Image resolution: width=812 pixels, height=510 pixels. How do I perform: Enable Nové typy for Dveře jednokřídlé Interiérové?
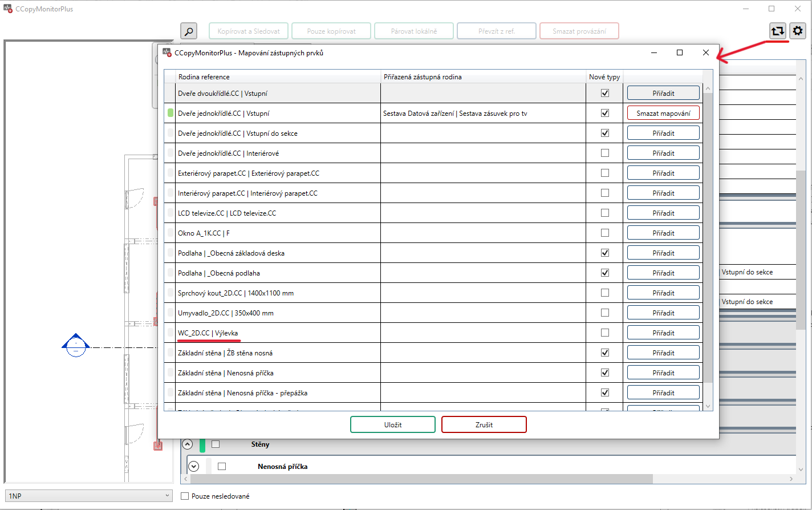pos(605,153)
